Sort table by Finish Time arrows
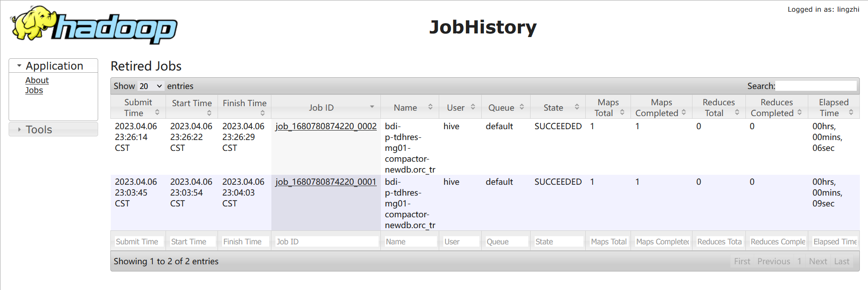The image size is (868, 290). [262, 113]
